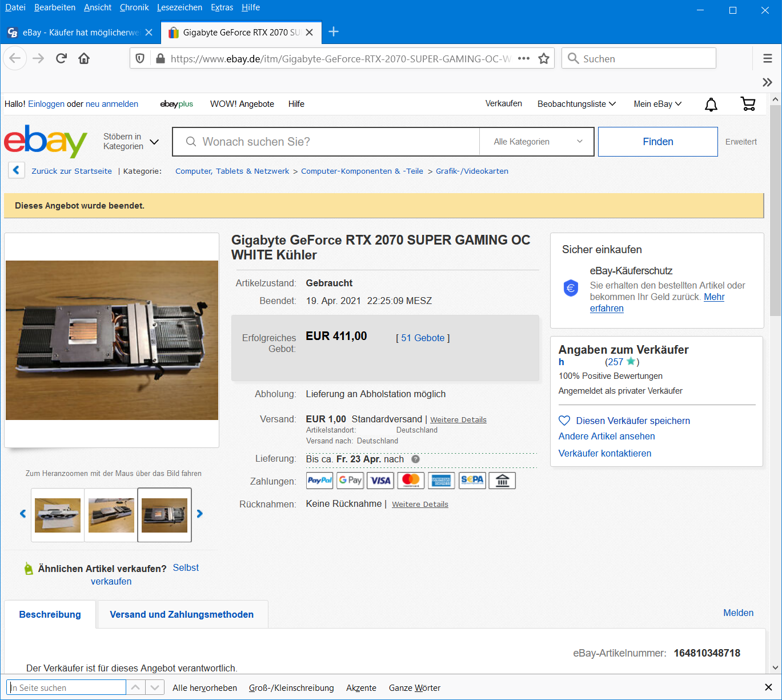Click Verkäufer kontaktieren link
The width and height of the screenshot is (782, 700).
click(x=605, y=453)
